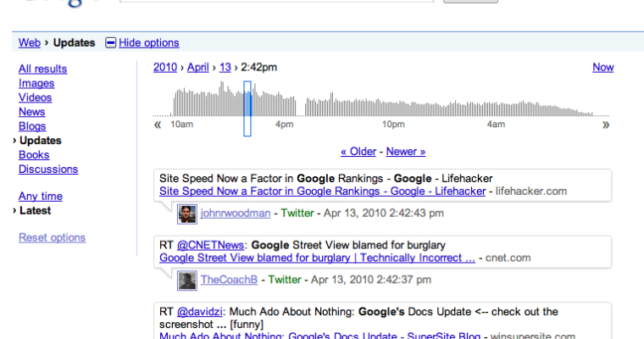The width and height of the screenshot is (644, 339).
Task: Open johnrwoodman's avatar picture
Action: pos(187,214)
